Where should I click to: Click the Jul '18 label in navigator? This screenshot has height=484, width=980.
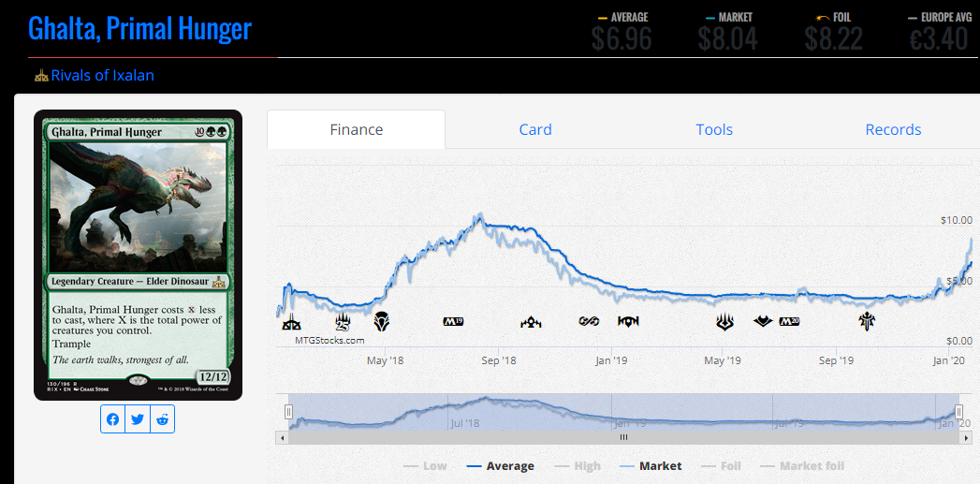pyautogui.click(x=464, y=423)
